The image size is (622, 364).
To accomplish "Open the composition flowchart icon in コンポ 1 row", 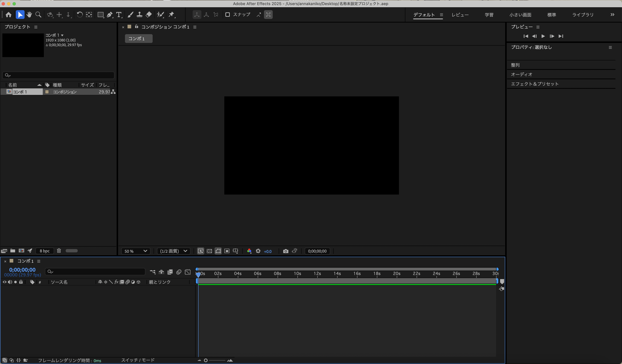I will coord(113,92).
